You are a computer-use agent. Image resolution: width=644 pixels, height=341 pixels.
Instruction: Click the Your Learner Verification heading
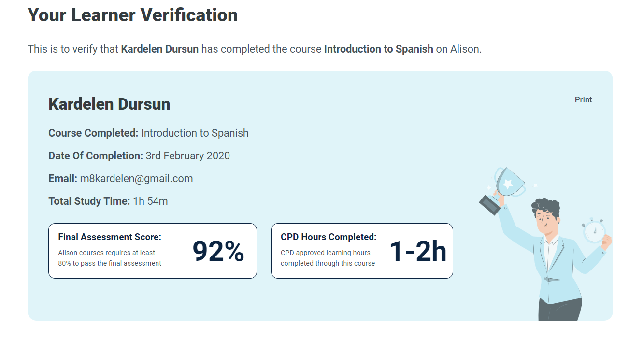pos(133,15)
